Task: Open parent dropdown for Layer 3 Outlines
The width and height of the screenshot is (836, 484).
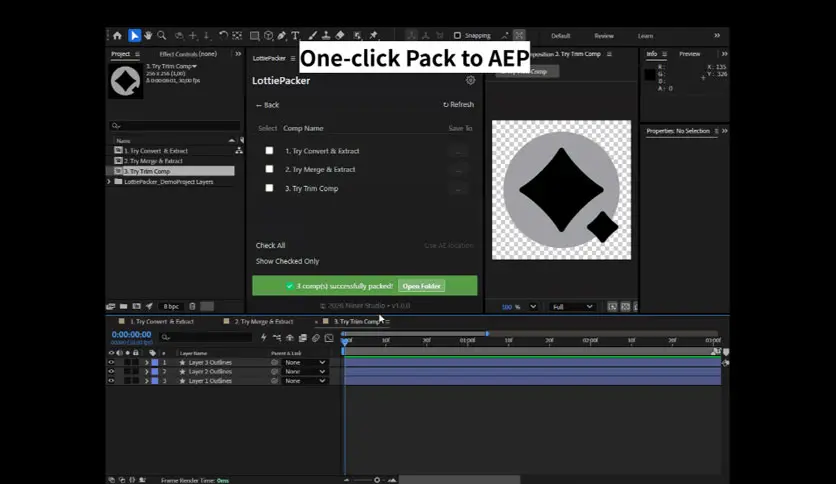Action: tap(304, 362)
